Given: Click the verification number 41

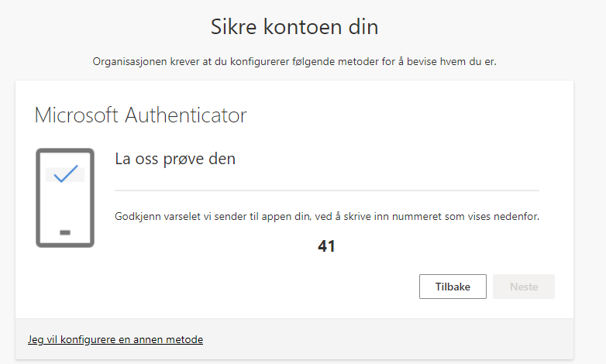Looking at the screenshot, I should coord(326,246).
